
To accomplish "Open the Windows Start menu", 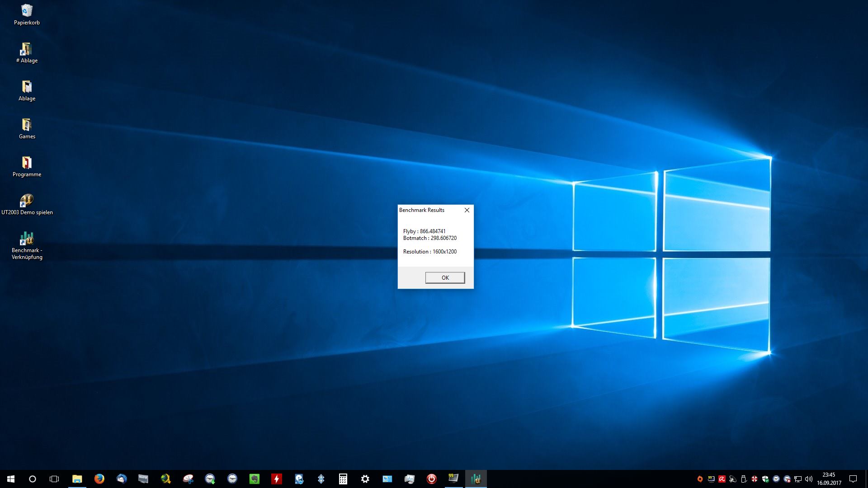I will pyautogui.click(x=11, y=479).
